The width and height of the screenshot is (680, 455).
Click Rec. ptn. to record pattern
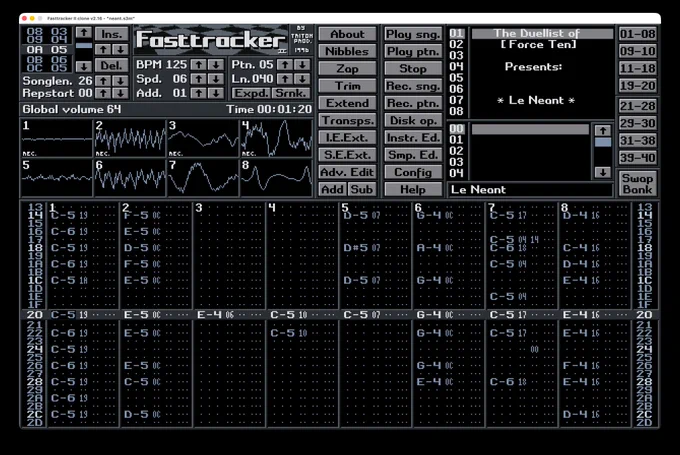413,103
